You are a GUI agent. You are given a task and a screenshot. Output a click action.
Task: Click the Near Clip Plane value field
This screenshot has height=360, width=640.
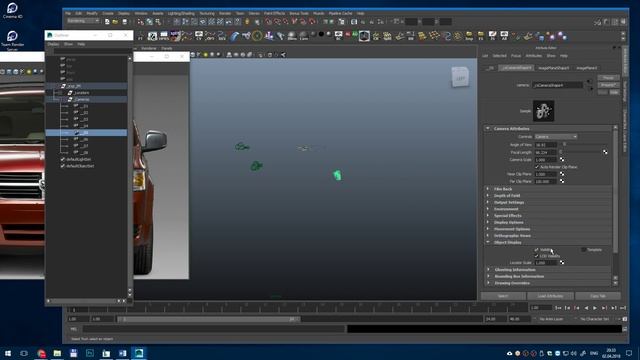tap(545, 174)
